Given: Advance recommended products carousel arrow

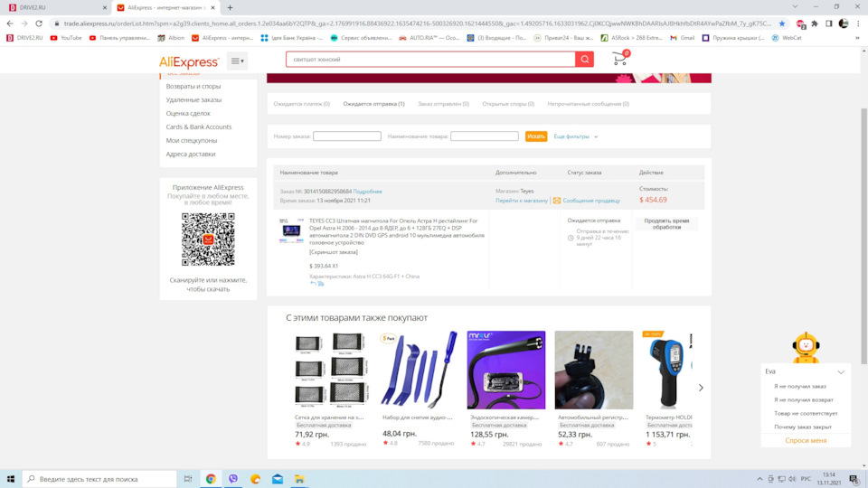Looking at the screenshot, I should tap(701, 388).
